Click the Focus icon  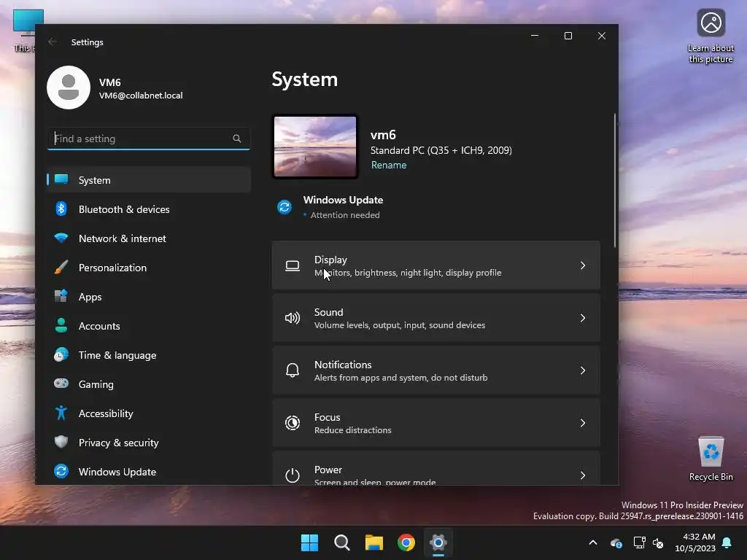click(293, 422)
